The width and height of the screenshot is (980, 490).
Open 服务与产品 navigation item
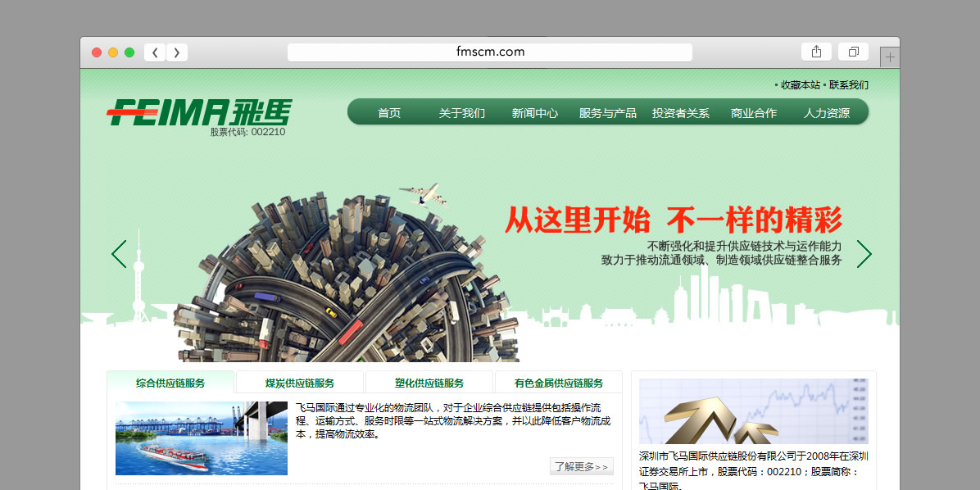[x=608, y=113]
